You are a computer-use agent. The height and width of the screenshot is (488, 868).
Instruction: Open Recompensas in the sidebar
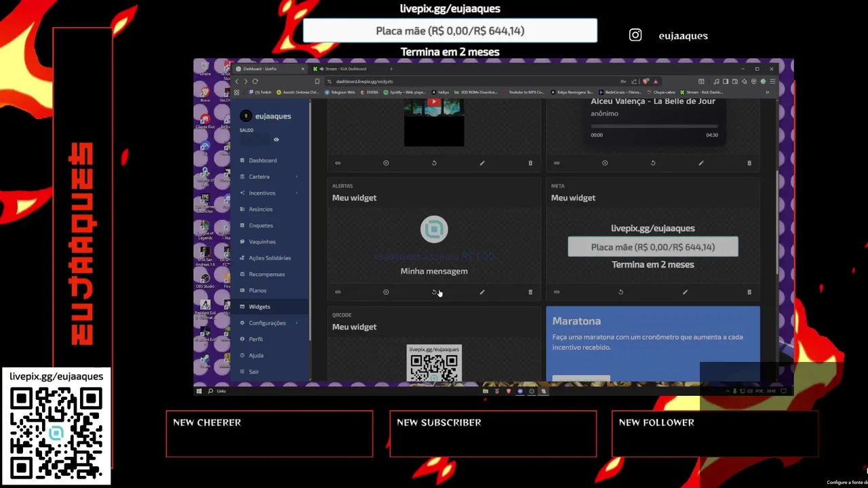(x=271, y=274)
